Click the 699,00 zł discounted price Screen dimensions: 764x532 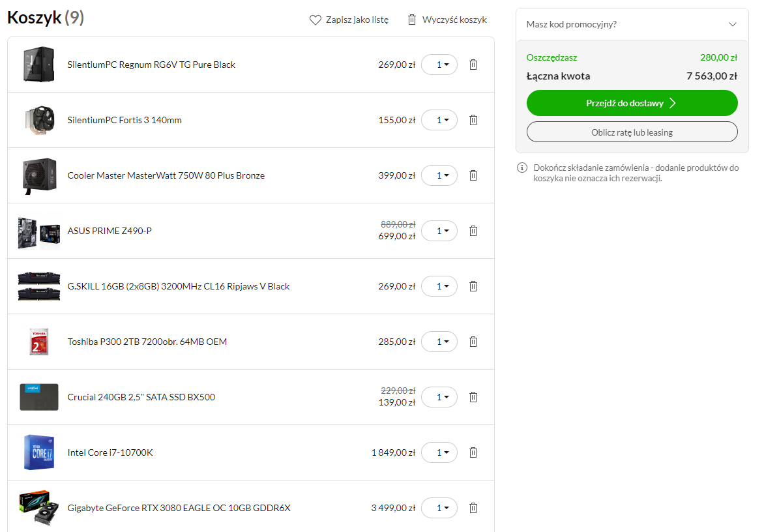click(397, 236)
